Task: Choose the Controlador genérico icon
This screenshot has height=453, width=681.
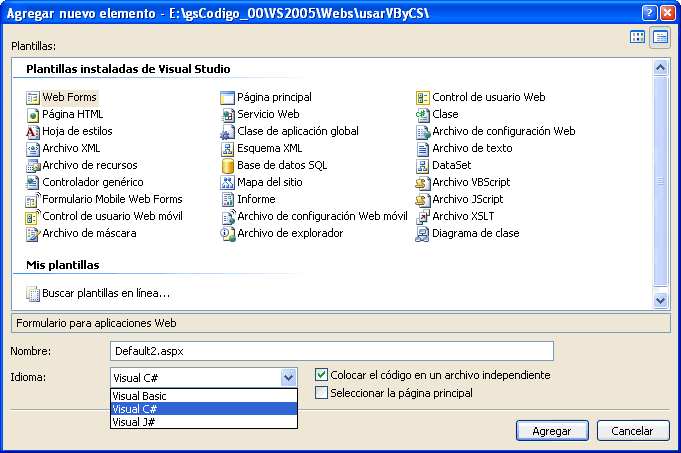Action: (33, 182)
